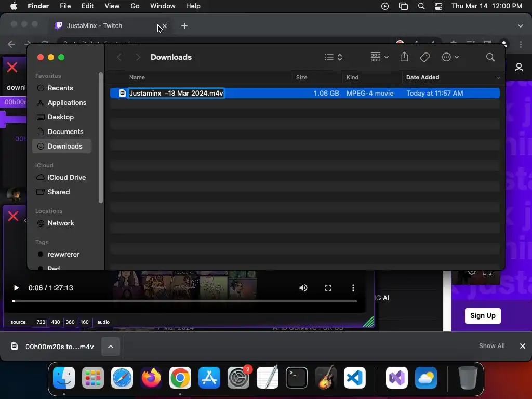Sort by Name column header
The height and width of the screenshot is (399, 532).
pos(137,77)
